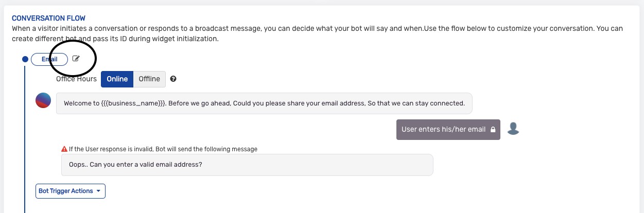Switch Office Hours to Online
The image size is (644, 213).
(x=117, y=79)
